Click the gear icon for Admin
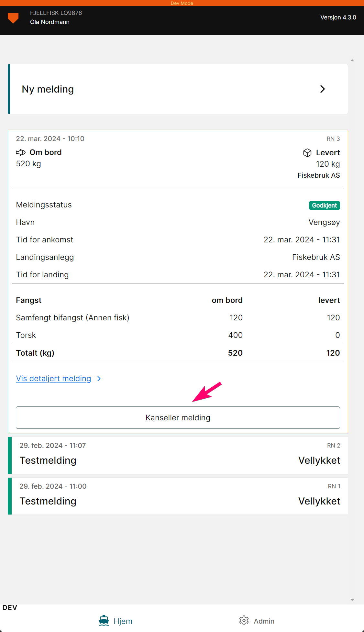 (244, 620)
